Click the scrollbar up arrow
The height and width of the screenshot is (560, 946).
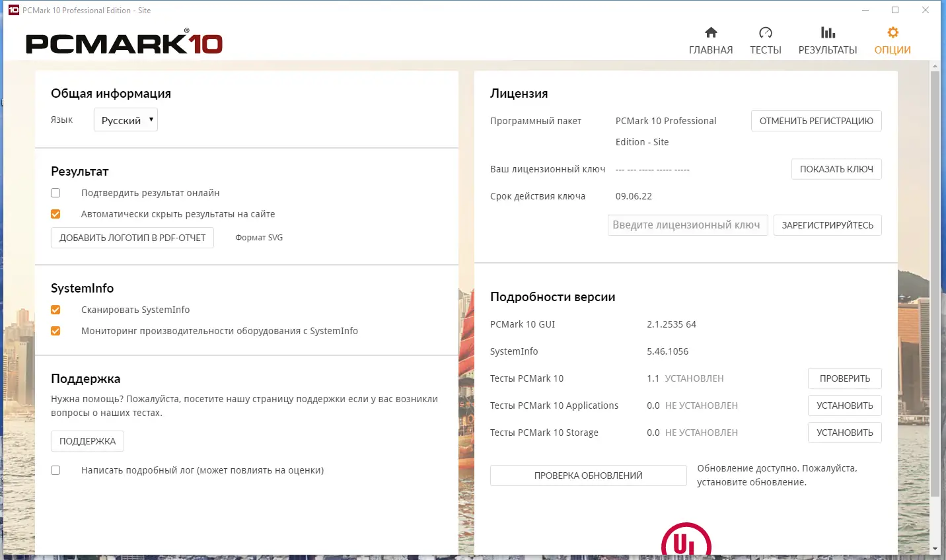pyautogui.click(x=935, y=66)
